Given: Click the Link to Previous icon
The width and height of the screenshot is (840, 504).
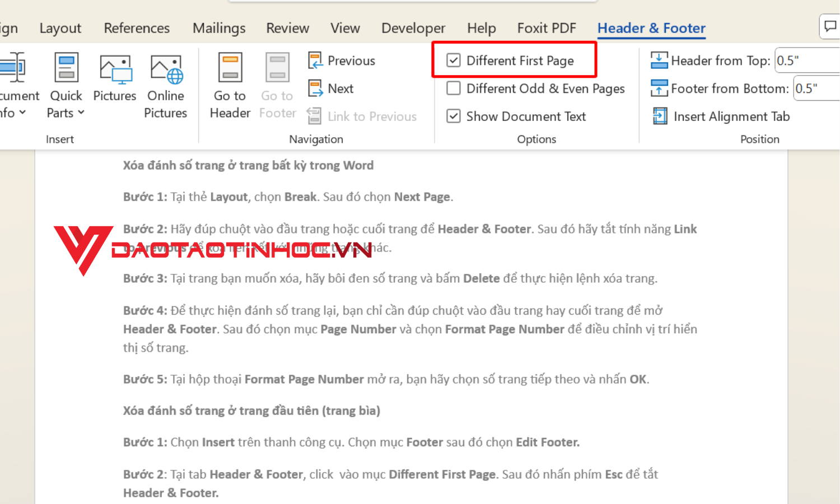Looking at the screenshot, I should tap(315, 116).
